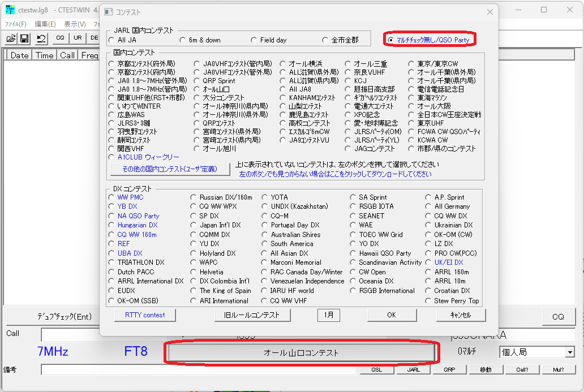Screen dimensions: 584x392
Task: Open the 表示(V) menu
Action: [x=75, y=24]
